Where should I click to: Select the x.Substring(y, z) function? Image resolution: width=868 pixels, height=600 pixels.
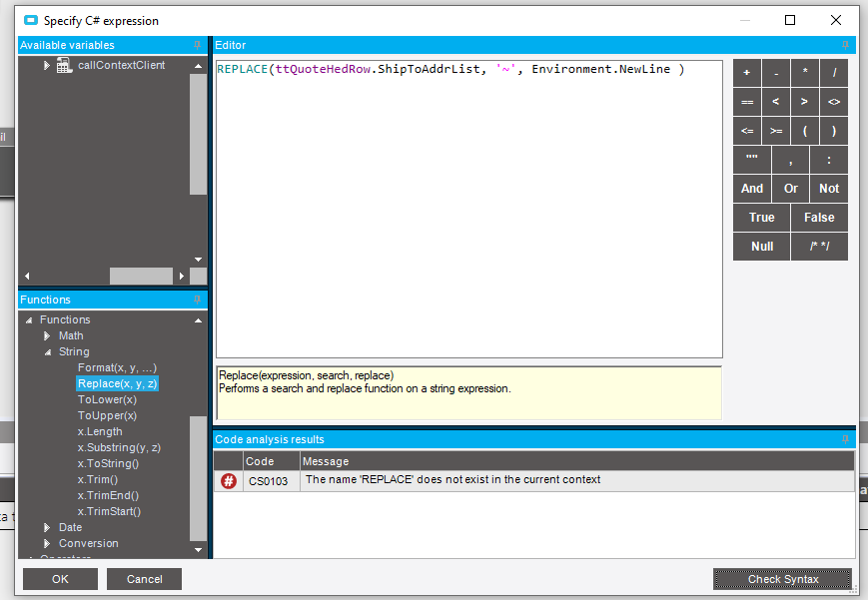click(119, 448)
